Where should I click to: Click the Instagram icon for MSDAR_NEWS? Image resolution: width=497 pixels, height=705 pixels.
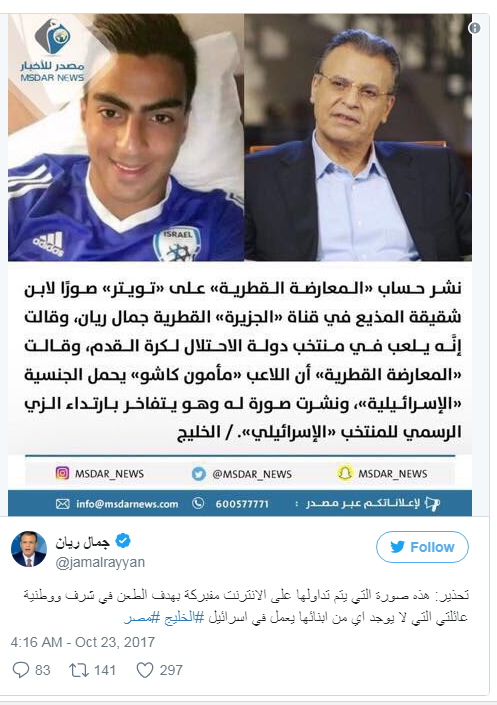click(x=62, y=473)
